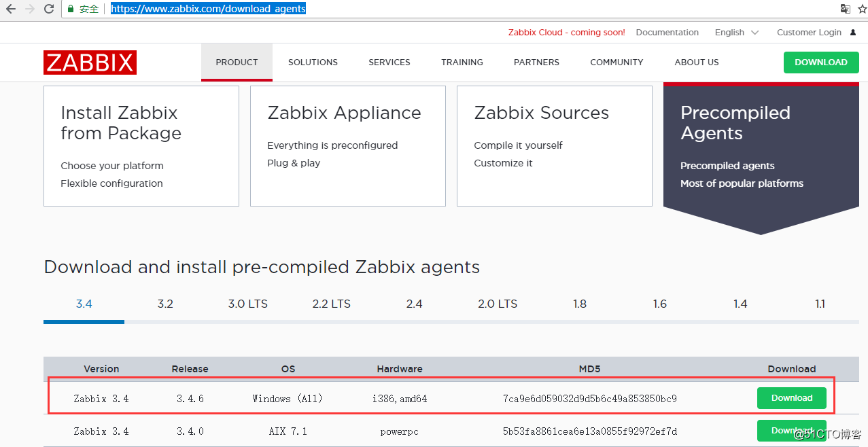868x447 pixels.
Task: Click the 'AIX 7.1' OS cell
Action: click(288, 431)
